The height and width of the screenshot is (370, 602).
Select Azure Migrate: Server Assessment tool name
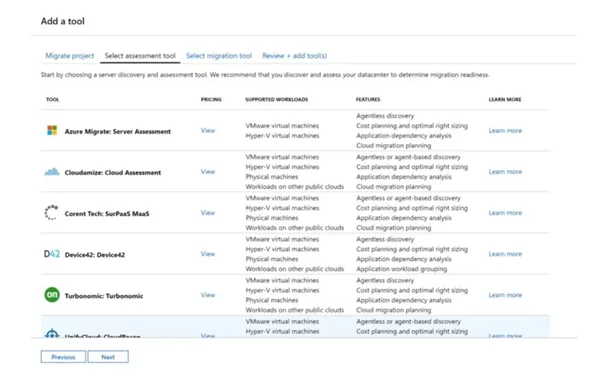coord(117,131)
